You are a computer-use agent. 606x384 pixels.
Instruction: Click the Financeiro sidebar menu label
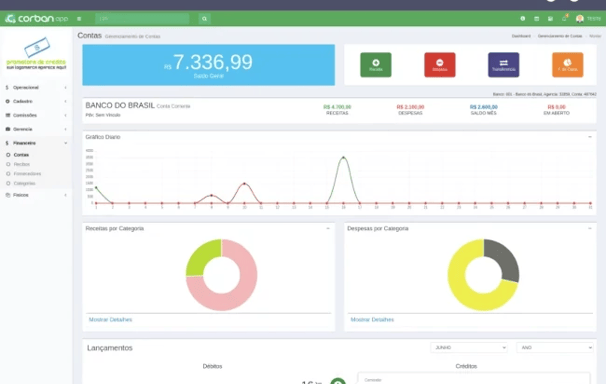pyautogui.click(x=24, y=143)
